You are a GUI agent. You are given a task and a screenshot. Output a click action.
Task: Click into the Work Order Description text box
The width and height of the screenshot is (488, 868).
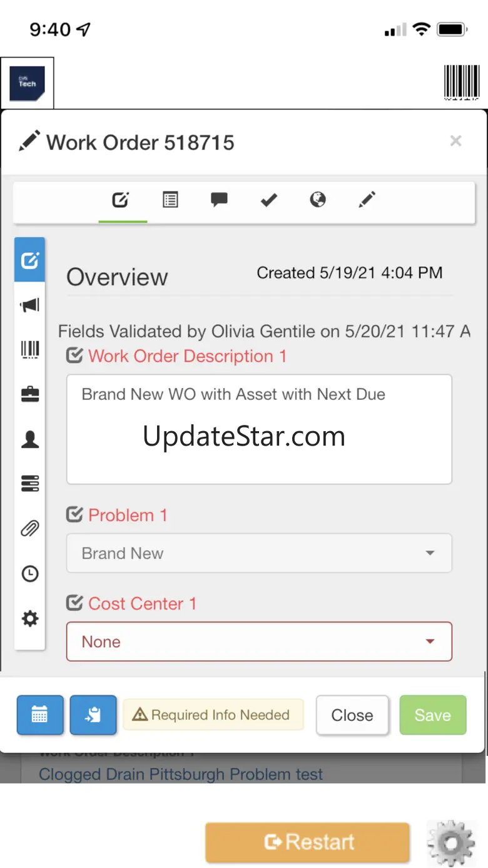(259, 429)
